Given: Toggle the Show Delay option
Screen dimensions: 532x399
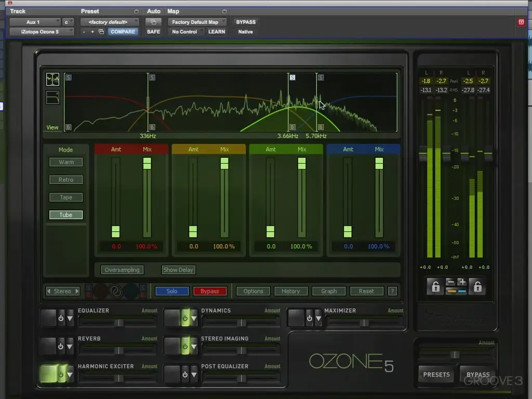Looking at the screenshot, I should 178,270.
